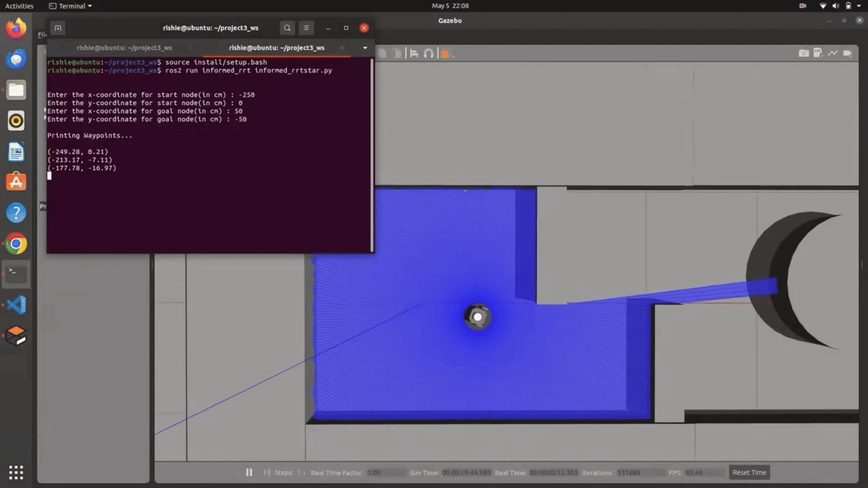868x488 pixels.
Task: Select the Terminal icon in the dock
Action: tap(16, 274)
